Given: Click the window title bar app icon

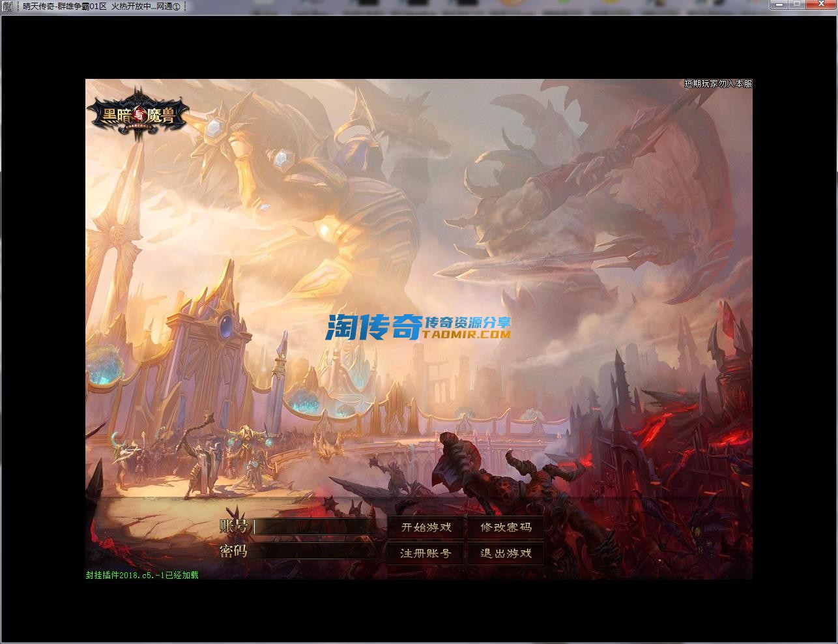Looking at the screenshot, I should [x=7, y=7].
